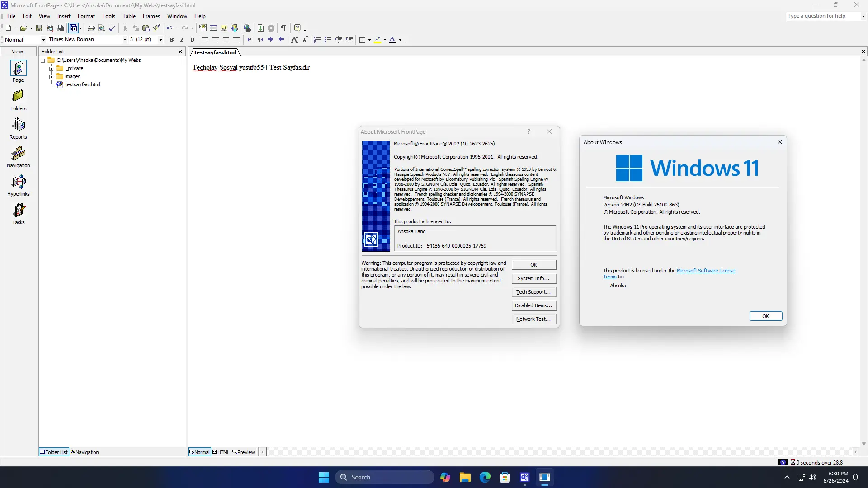This screenshot has width=868, height=488.
Task: Switch to the HTML view tab
Action: [221, 452]
